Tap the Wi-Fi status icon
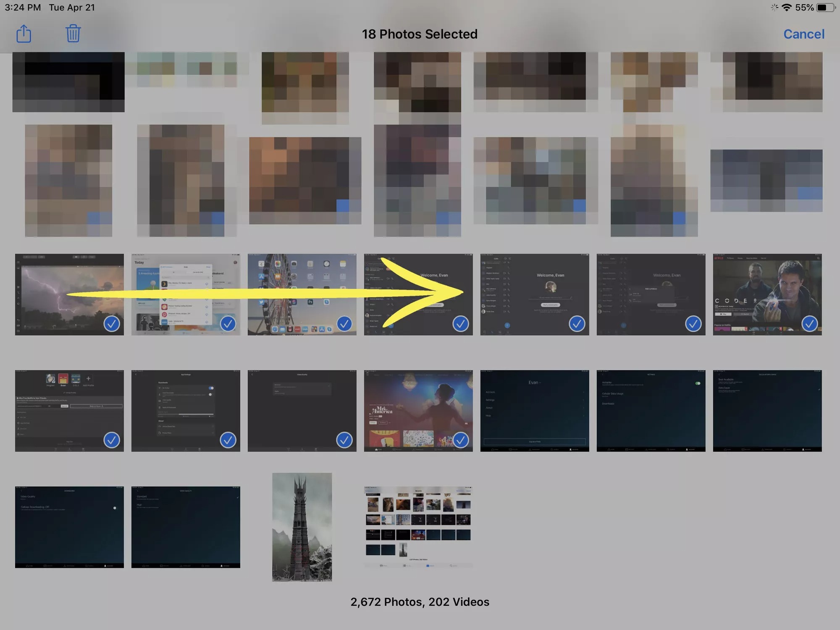The height and width of the screenshot is (630, 840). pos(786,8)
